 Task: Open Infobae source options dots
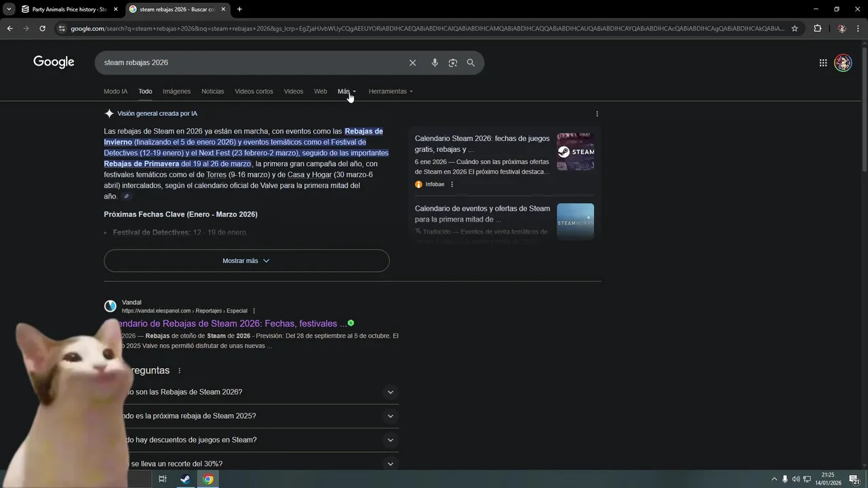pos(452,184)
